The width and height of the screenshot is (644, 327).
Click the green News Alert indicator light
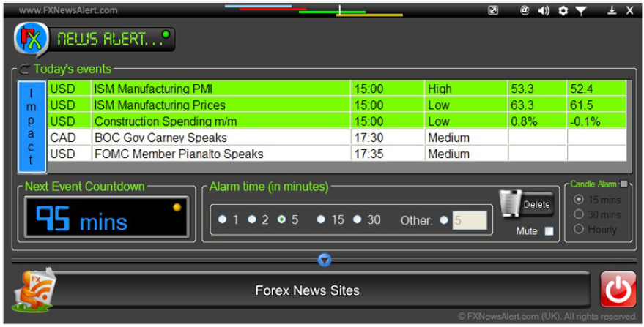pos(166,34)
